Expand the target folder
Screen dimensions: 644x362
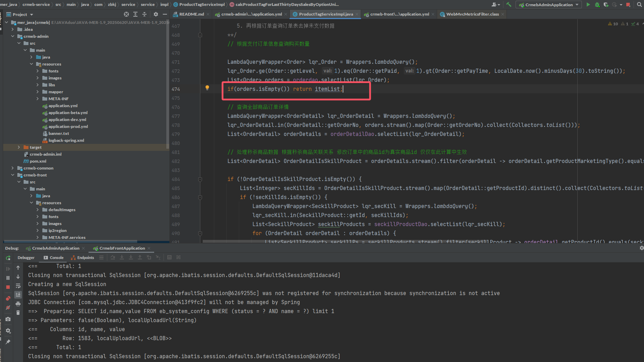(19, 147)
